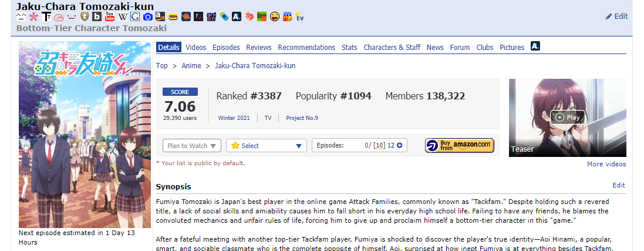644x251 pixels.
Task: Open the Winter 2021 season link
Action: pyautogui.click(x=234, y=118)
